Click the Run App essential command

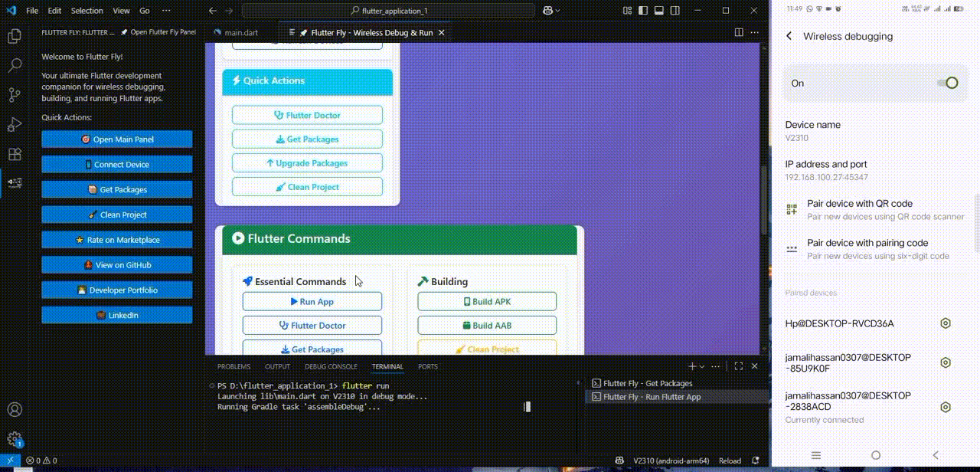click(x=312, y=301)
